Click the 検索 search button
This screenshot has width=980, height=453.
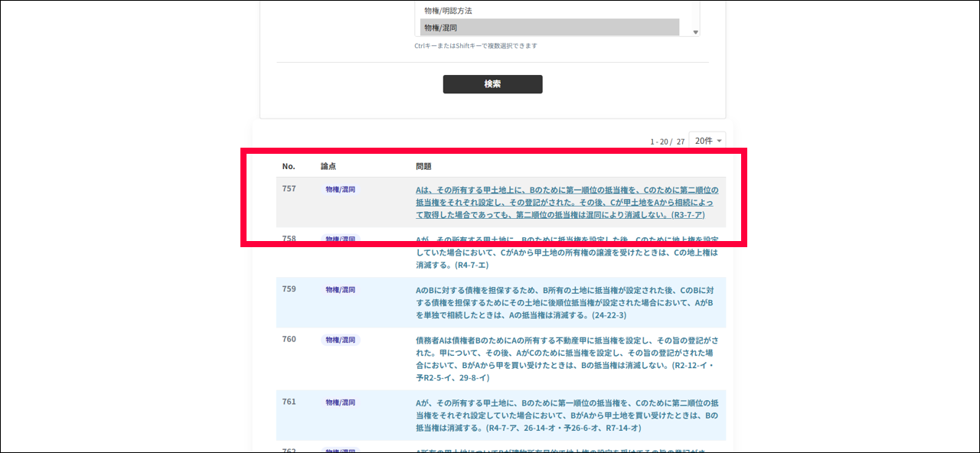pyautogui.click(x=492, y=84)
